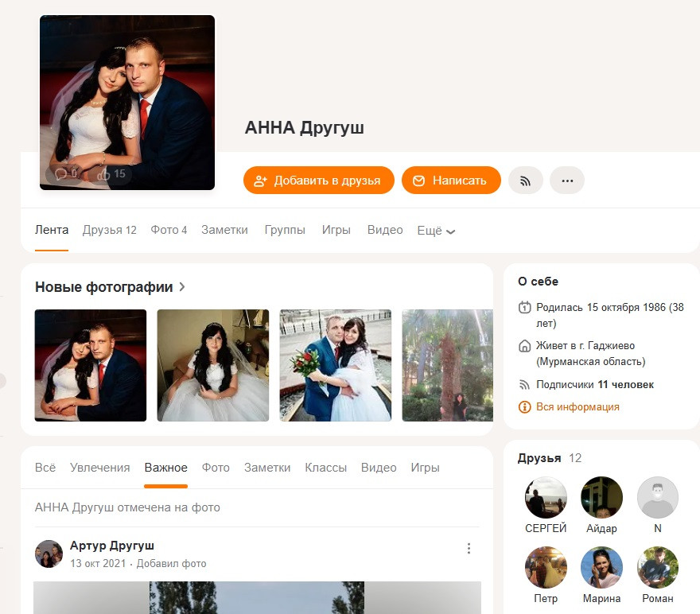Viewport: 700px width, 614px height.
Task: Open the Игры tab in profile menu
Action: (x=336, y=230)
